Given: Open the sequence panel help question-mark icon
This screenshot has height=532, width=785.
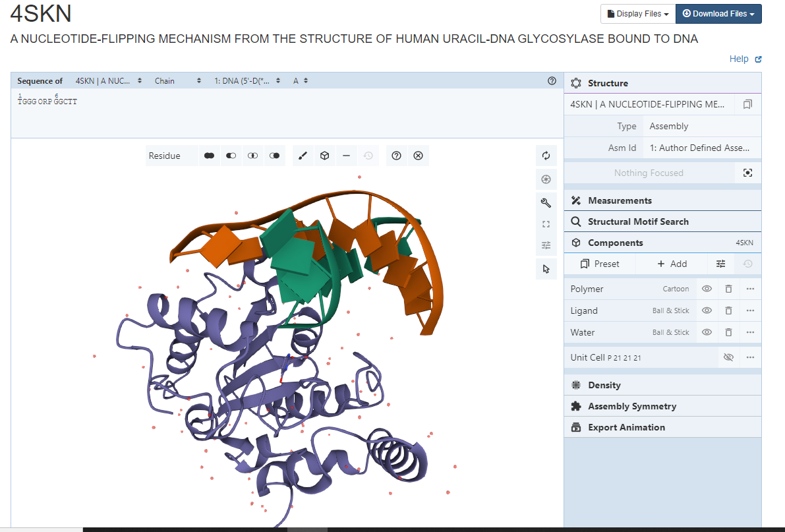Looking at the screenshot, I should (x=552, y=80).
